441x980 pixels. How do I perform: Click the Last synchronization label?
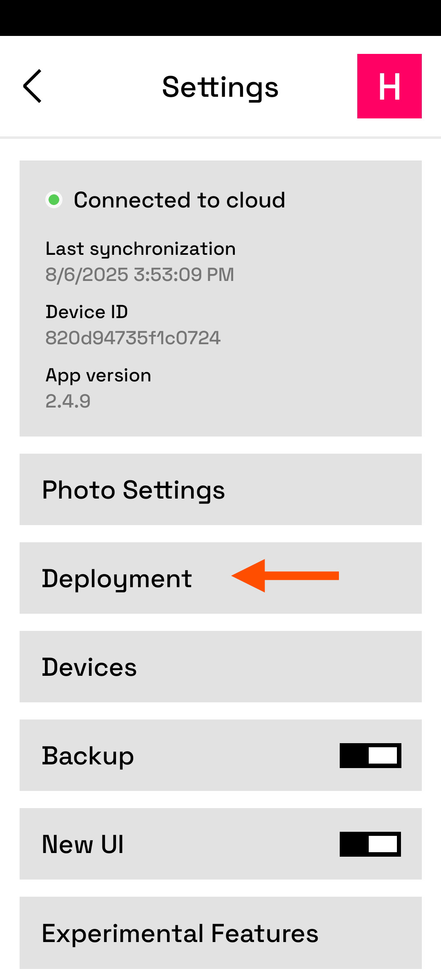140,249
